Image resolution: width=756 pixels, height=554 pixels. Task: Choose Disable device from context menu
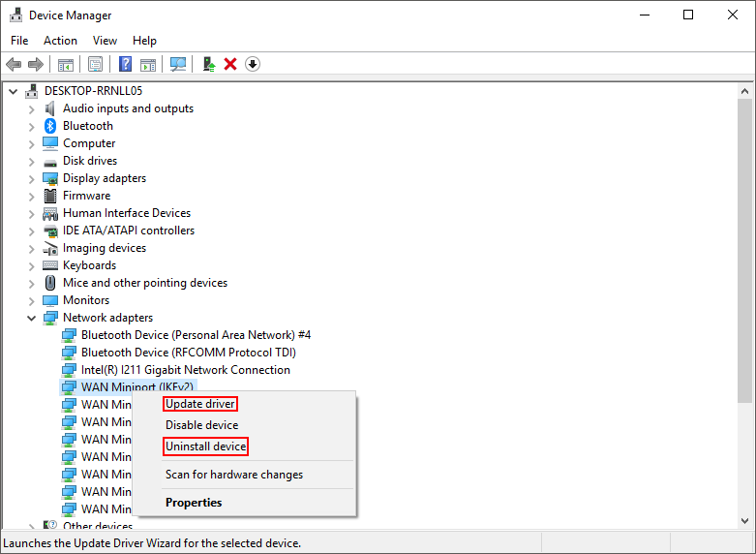point(201,424)
